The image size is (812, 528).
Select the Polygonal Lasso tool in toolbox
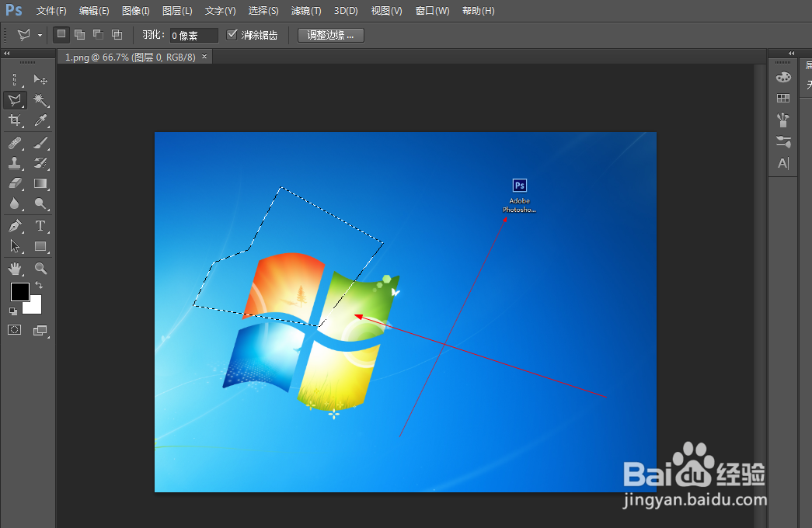pyautogui.click(x=15, y=100)
